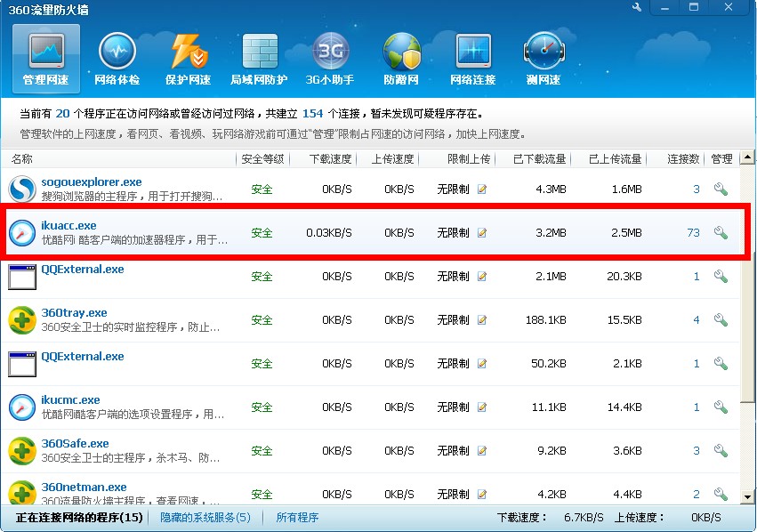
Task: Sort list by 安全等级 column header
Action: 262,159
